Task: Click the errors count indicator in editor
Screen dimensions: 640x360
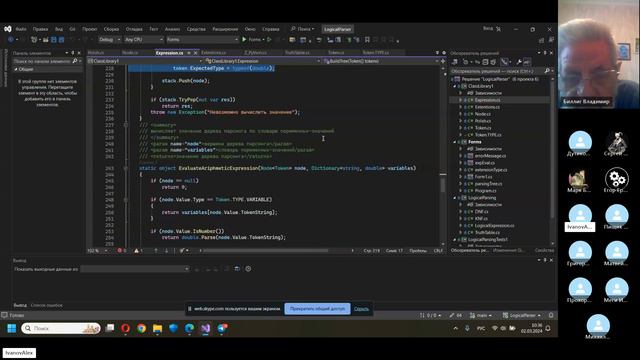Action: pos(122,250)
